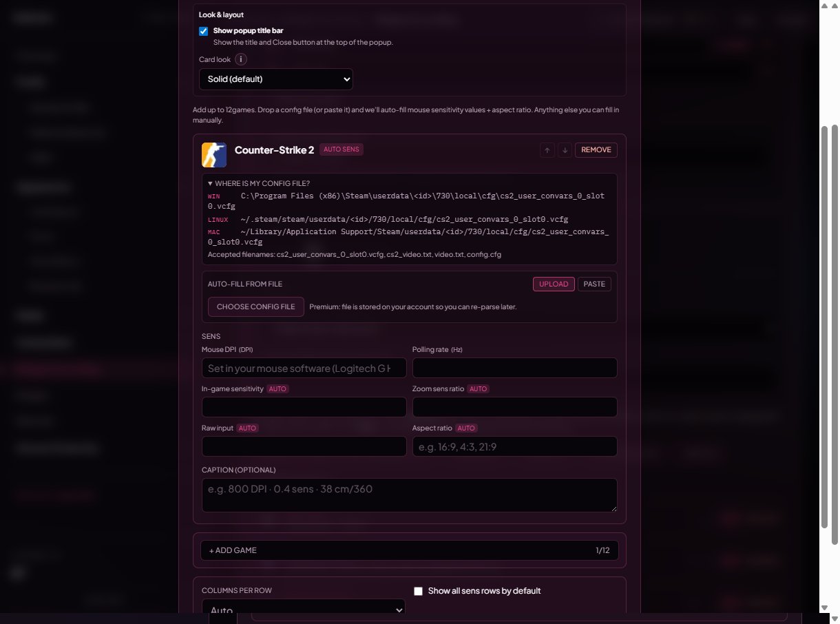Screen dimensions: 840x624
Task: Click the 1/12 games counter
Action: [x=602, y=550]
